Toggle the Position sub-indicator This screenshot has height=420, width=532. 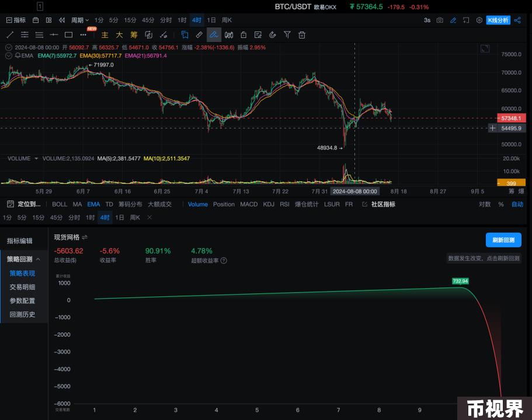pyautogui.click(x=224, y=204)
